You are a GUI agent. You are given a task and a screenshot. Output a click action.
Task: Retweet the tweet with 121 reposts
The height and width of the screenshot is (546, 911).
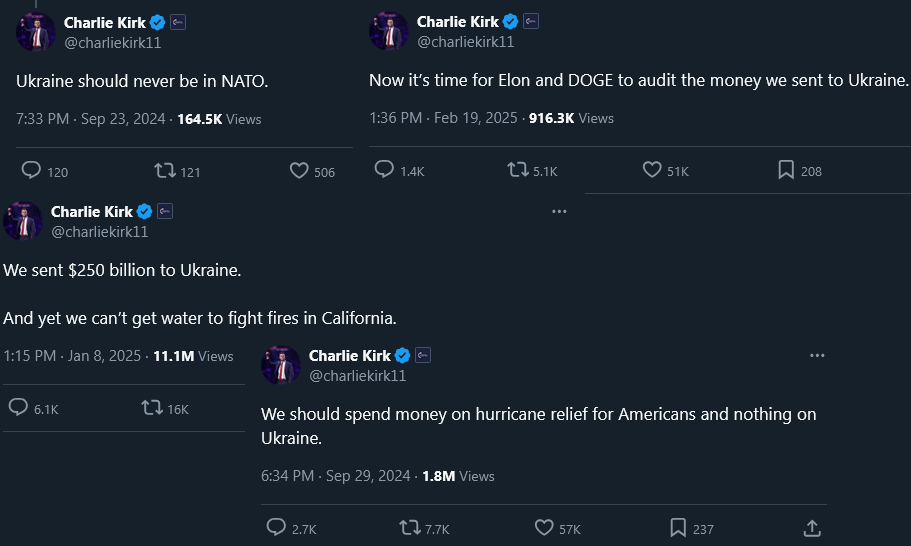(165, 171)
